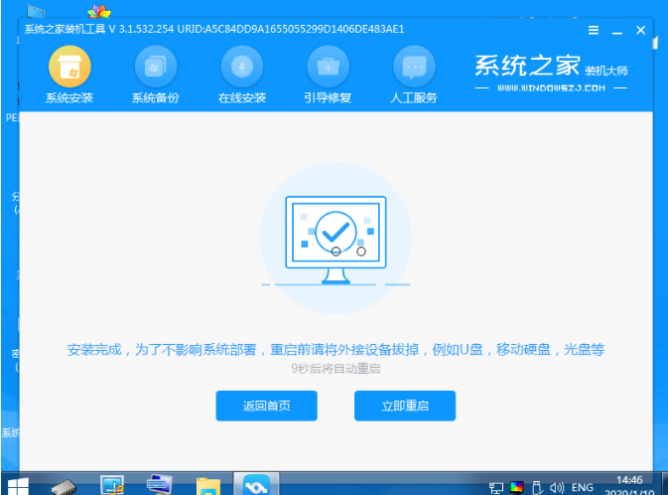Open the monitor with scissors taskbar icon
Screen dimensions: 668x495
[112, 485]
